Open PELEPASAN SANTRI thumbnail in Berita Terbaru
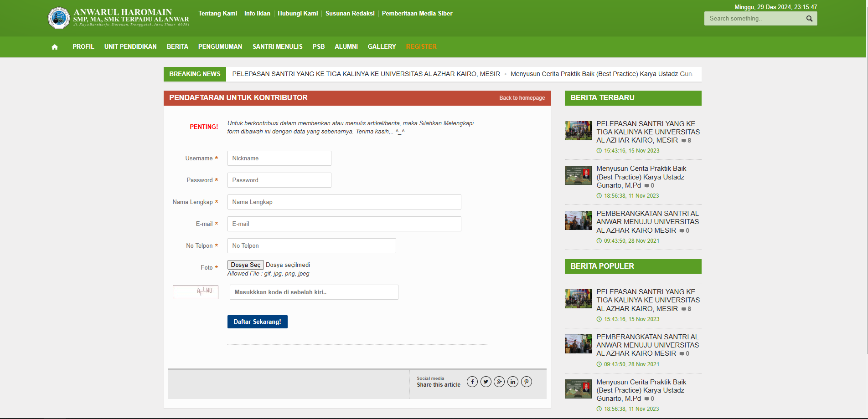The height and width of the screenshot is (419, 868). [x=578, y=131]
